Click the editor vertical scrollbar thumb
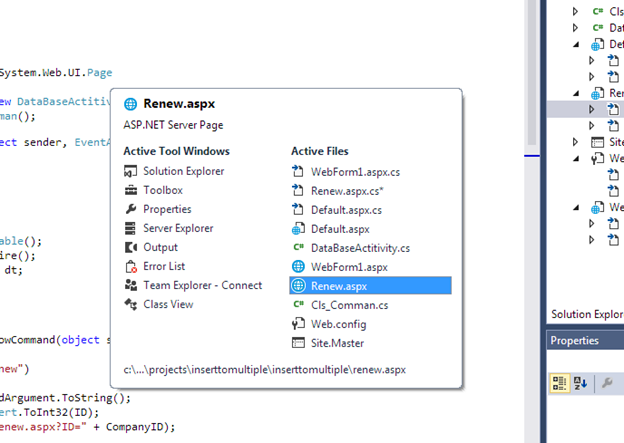The height and width of the screenshot is (443, 624). click(x=532, y=74)
